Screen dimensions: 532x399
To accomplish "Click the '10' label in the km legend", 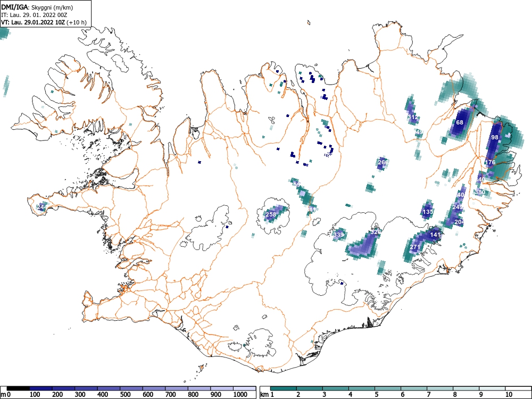I will tap(509, 395).
